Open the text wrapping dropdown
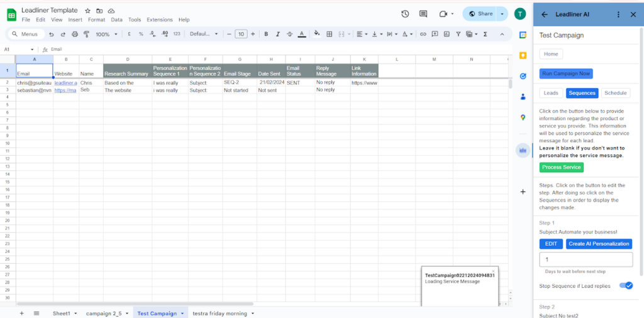The image size is (644, 318). coord(392,34)
